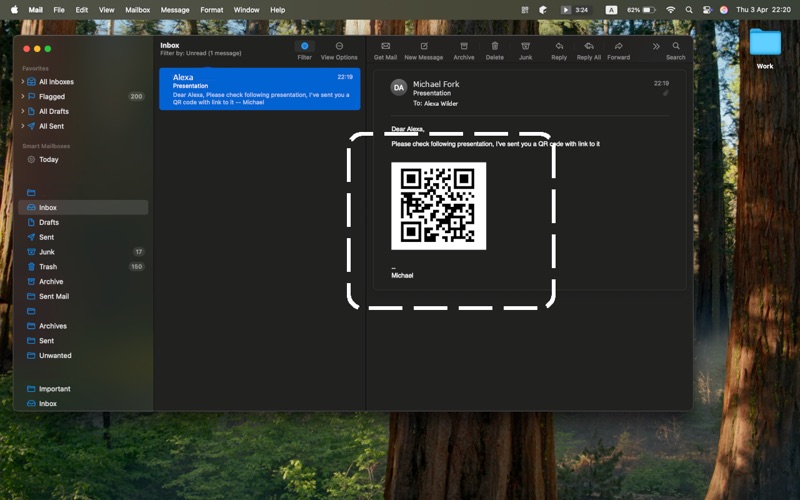Screen dimensions: 800x500
Task: Click the Wi-Fi status icon
Action: click(670, 10)
